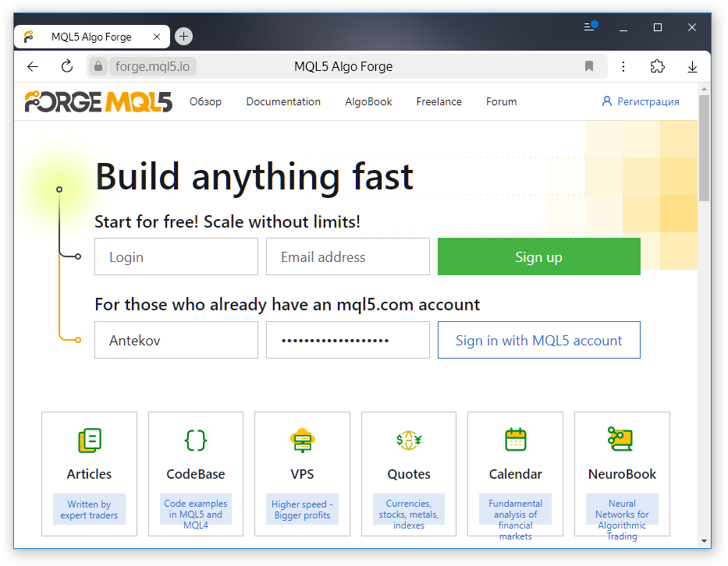Click 'For those who already have an mql5.com account'
Screen dimensions: 728x566
point(287,305)
